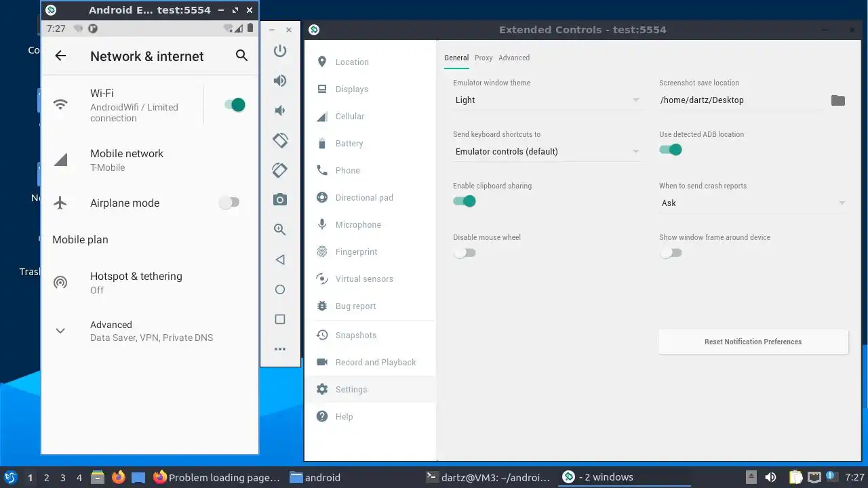Open Firefox from the taskbar launcher
This screenshot has height=488, width=868.
pos(119,477)
